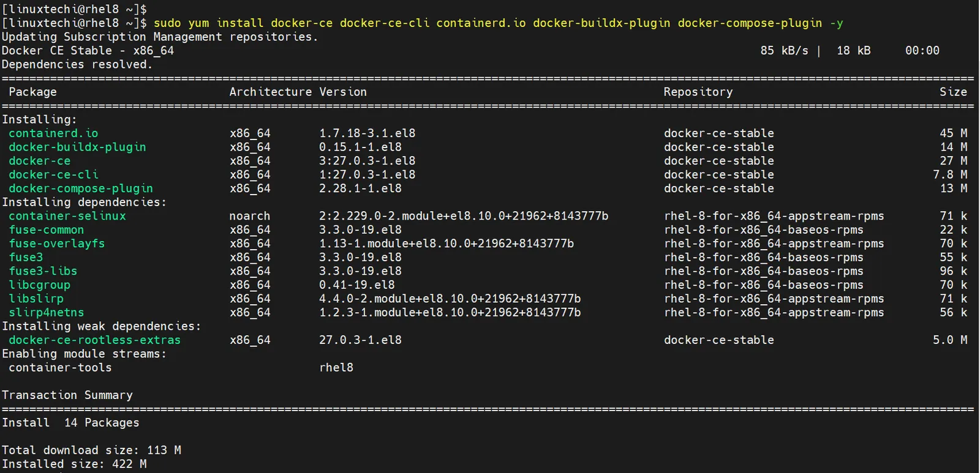Click the Size column header

(954, 92)
